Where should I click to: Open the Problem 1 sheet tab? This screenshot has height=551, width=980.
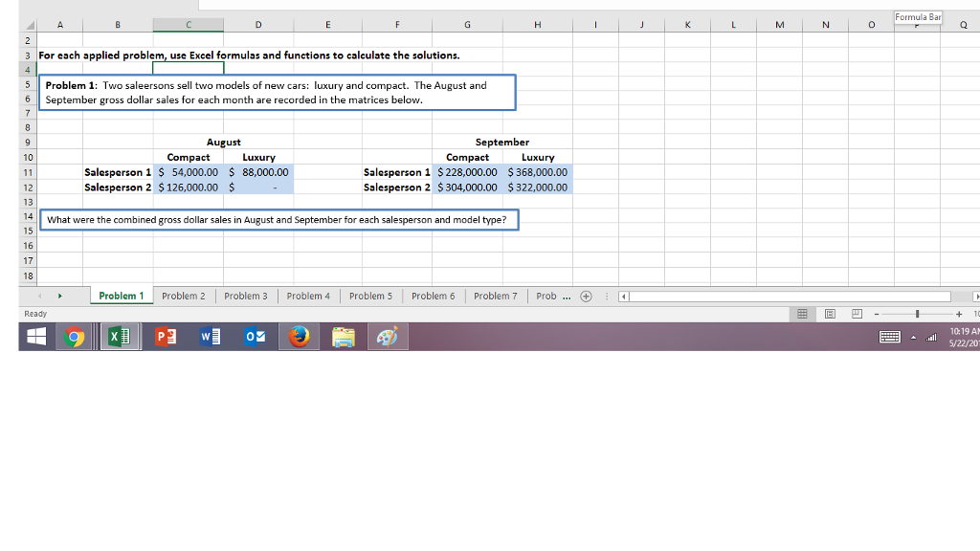[x=122, y=296]
